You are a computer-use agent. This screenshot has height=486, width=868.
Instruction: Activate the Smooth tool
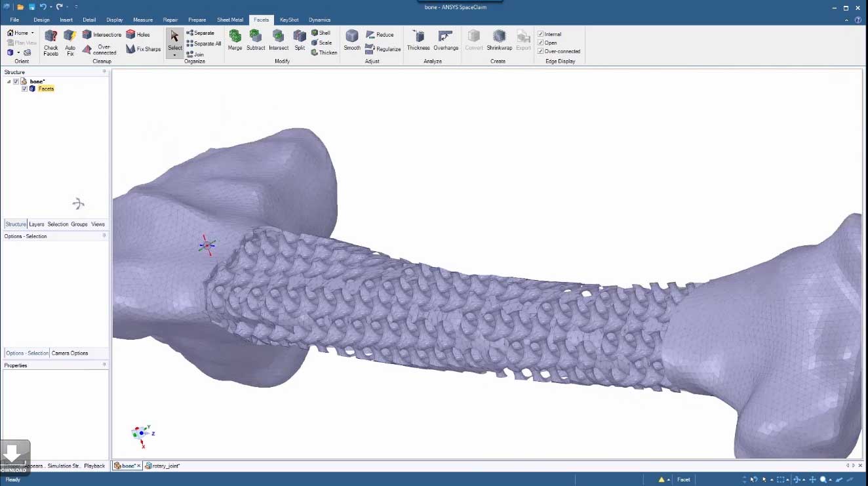click(x=352, y=41)
